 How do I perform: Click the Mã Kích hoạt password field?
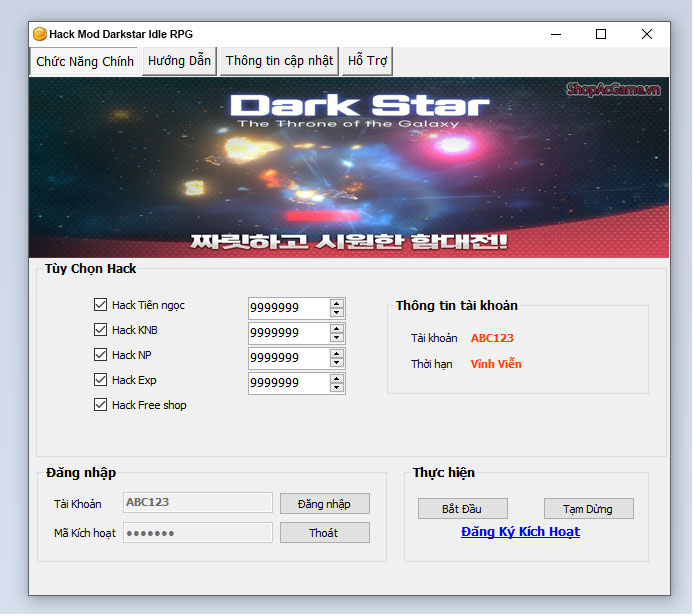click(x=198, y=533)
